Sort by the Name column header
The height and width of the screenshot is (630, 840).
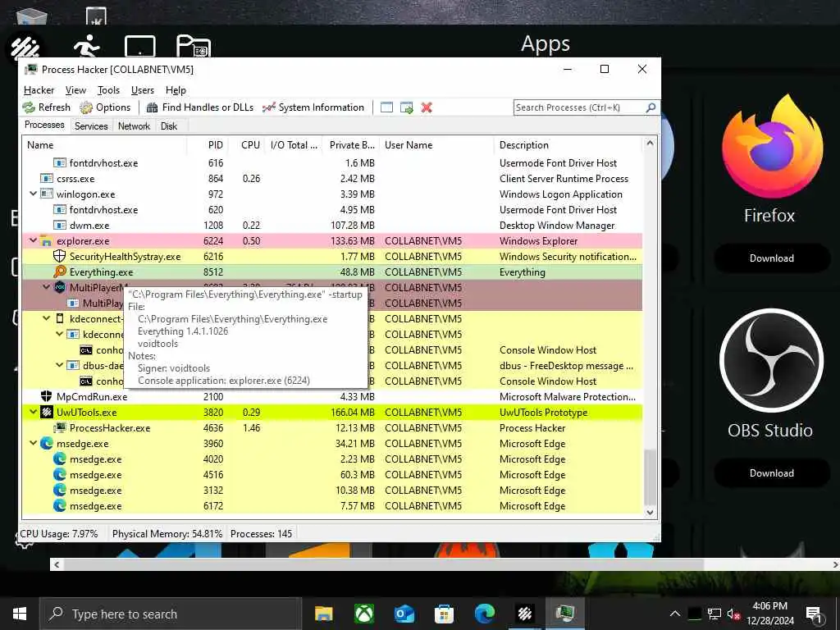[x=104, y=145]
